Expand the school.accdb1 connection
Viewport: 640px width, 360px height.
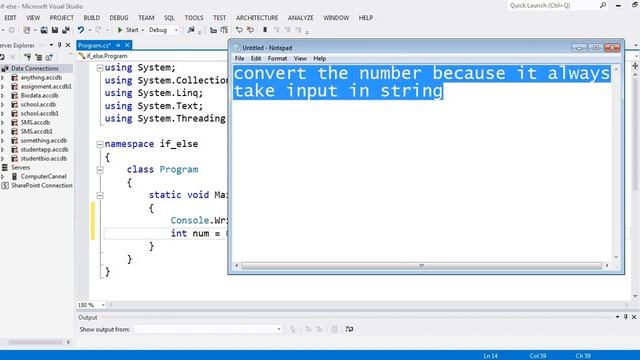pyautogui.click(x=3, y=113)
